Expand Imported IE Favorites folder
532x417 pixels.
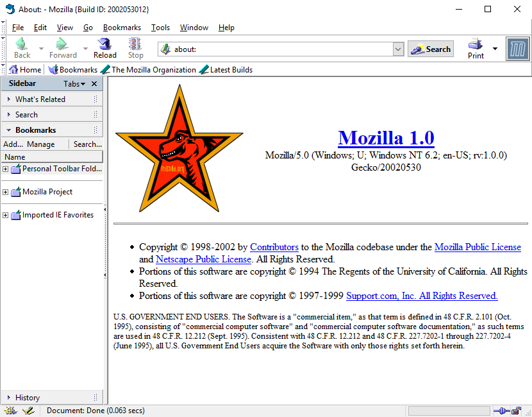point(6,216)
